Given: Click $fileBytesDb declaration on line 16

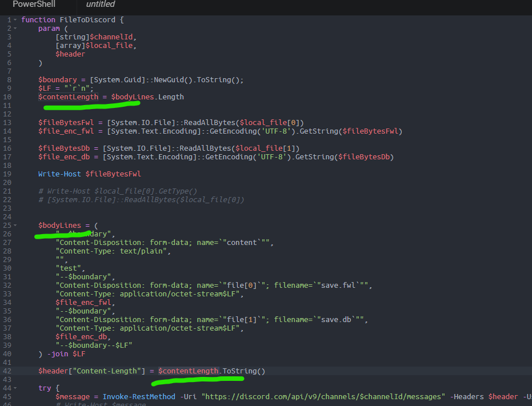Looking at the screenshot, I should click(64, 148).
